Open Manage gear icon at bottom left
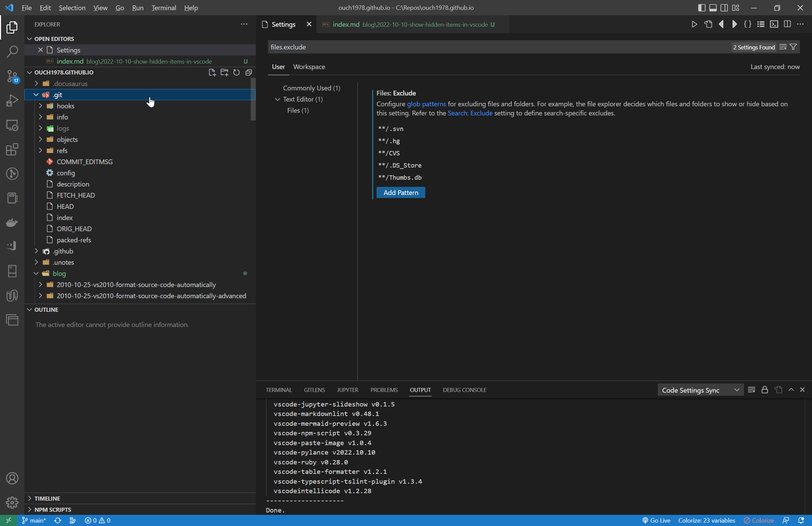This screenshot has width=812, height=526. pos(12,502)
